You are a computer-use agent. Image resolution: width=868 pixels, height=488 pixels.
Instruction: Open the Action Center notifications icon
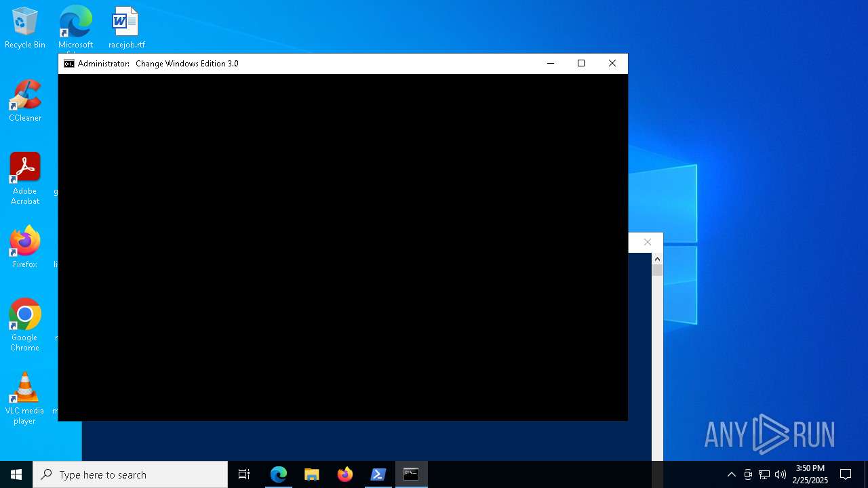[x=846, y=474]
